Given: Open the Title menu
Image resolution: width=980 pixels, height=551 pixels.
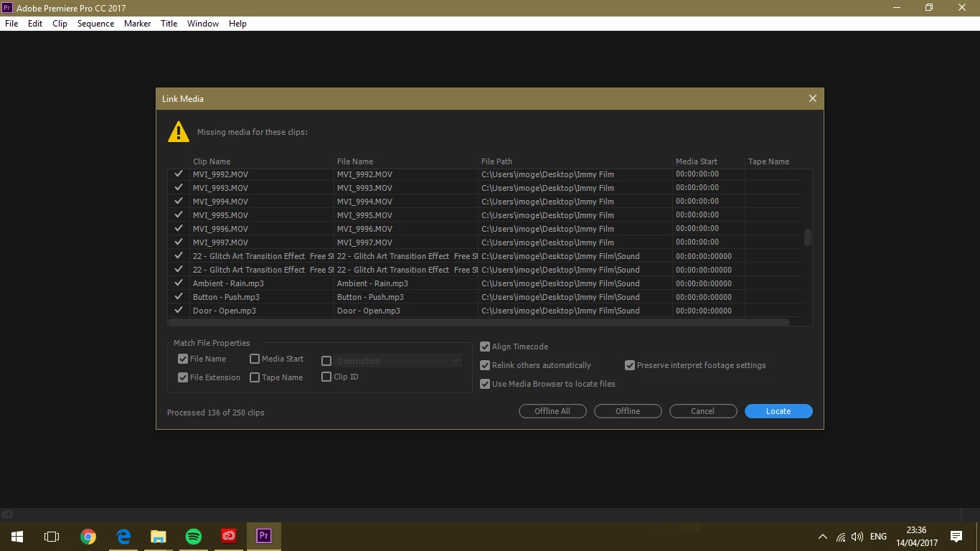Looking at the screenshot, I should pyautogui.click(x=169, y=24).
